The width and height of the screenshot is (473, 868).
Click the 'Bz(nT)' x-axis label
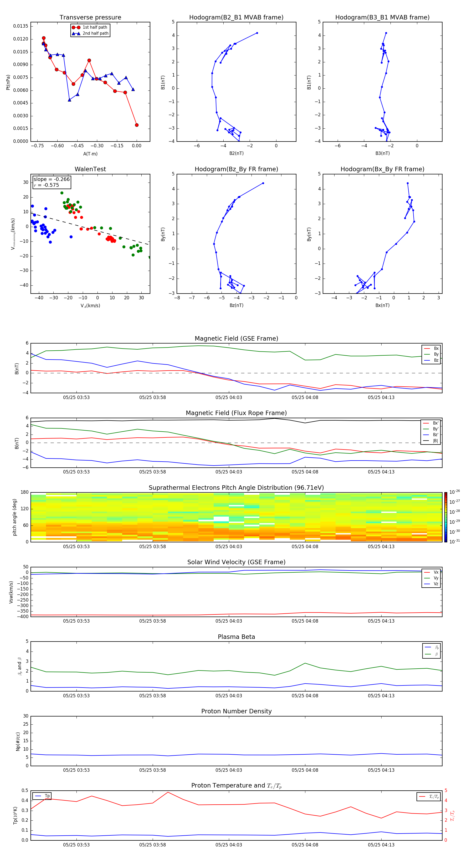point(236,305)
